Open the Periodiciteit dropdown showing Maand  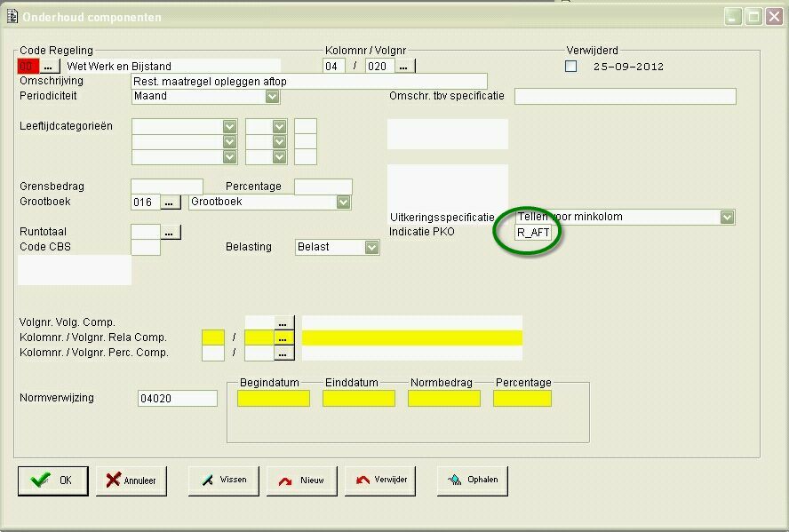[x=272, y=96]
